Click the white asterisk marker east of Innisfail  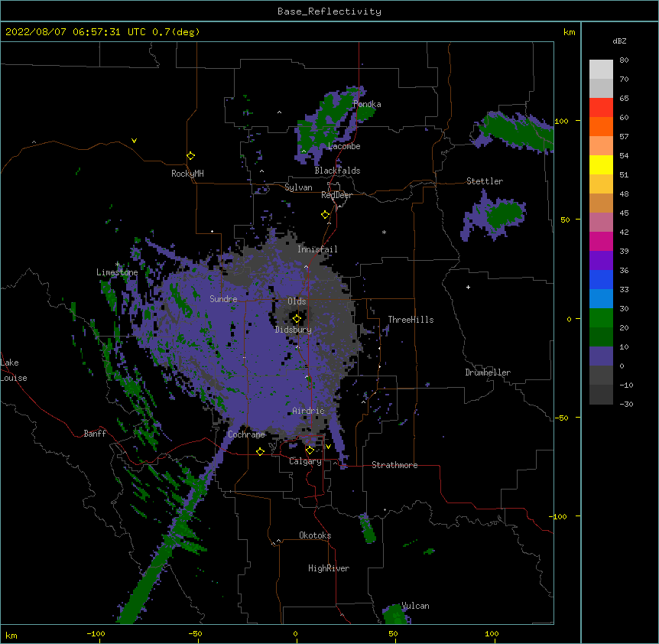(384, 232)
